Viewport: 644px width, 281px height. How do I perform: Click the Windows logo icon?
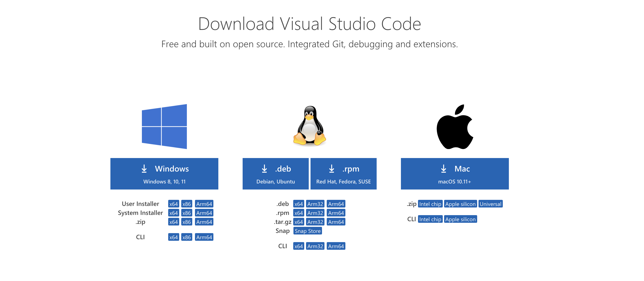tap(164, 127)
